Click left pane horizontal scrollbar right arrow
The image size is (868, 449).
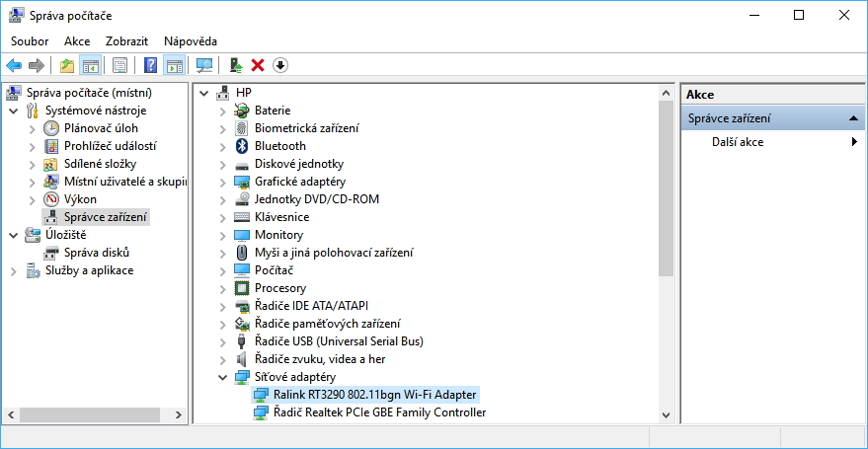coord(179,414)
